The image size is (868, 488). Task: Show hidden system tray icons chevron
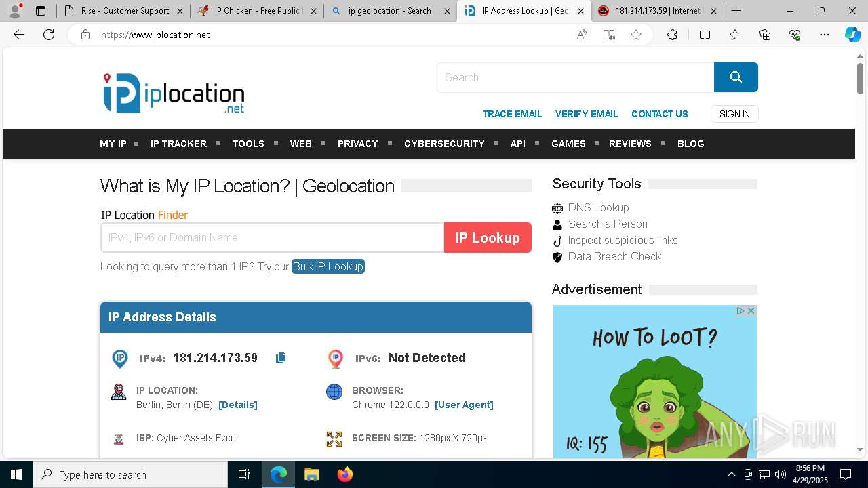[x=731, y=474]
